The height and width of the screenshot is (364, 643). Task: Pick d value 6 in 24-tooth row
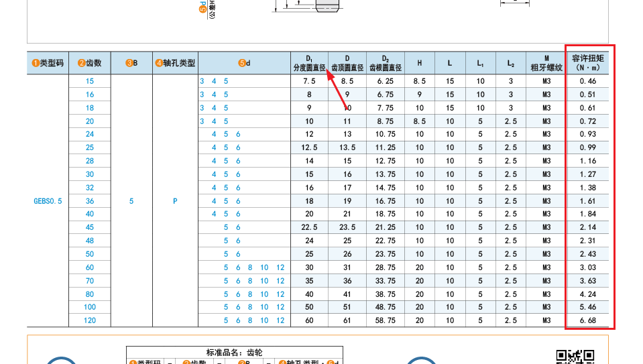[x=238, y=134]
